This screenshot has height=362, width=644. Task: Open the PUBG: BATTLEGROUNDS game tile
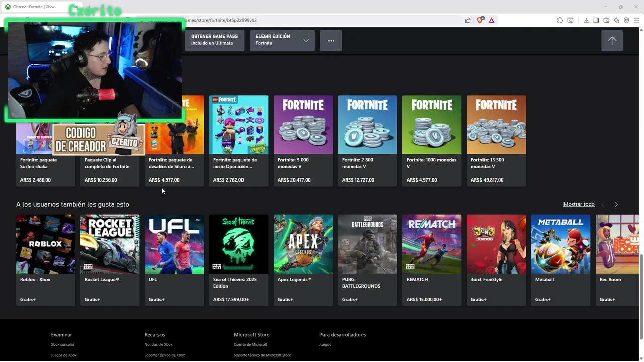367,260
